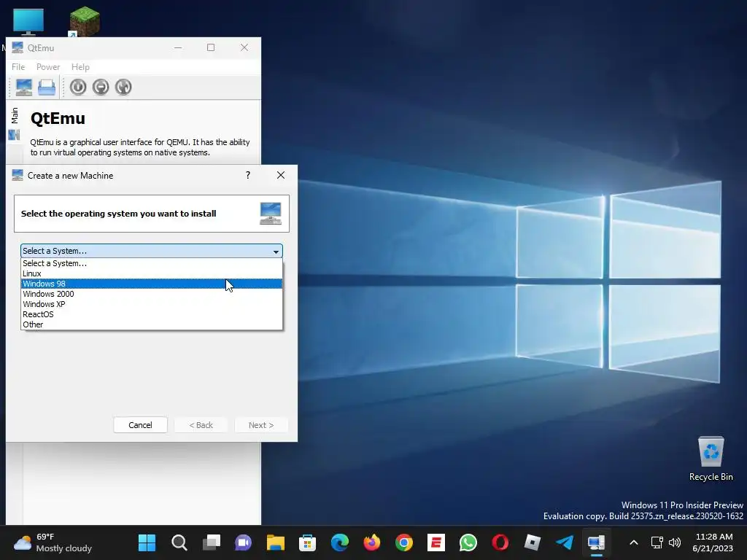Open the Power menu
This screenshot has width=747, height=560.
point(48,67)
